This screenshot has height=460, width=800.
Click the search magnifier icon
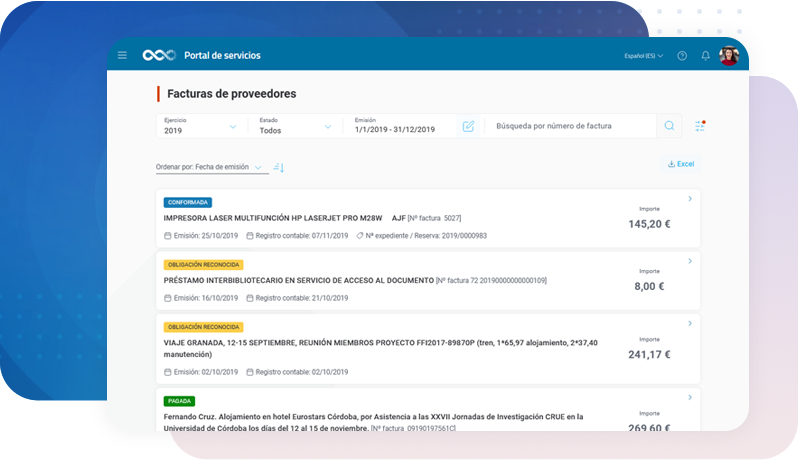(x=670, y=126)
